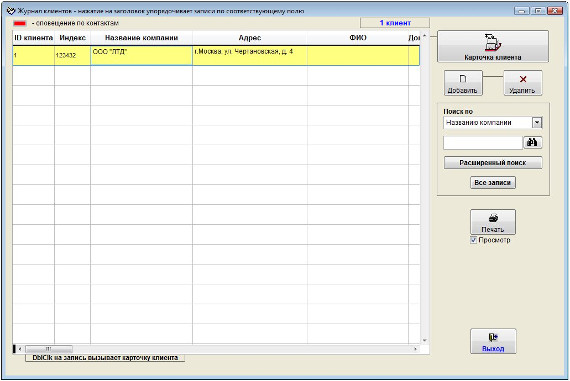
Task: Click the red notification legend swatch
Action: [20, 23]
